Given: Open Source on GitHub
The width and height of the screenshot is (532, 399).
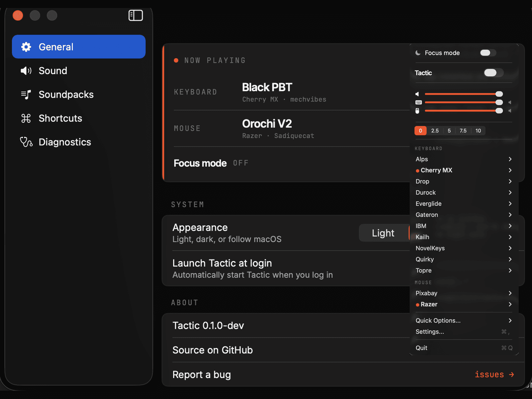Looking at the screenshot, I should [x=213, y=350].
